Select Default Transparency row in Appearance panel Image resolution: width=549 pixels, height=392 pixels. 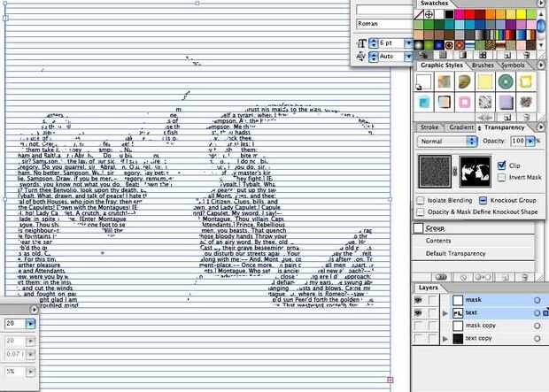tap(474, 254)
